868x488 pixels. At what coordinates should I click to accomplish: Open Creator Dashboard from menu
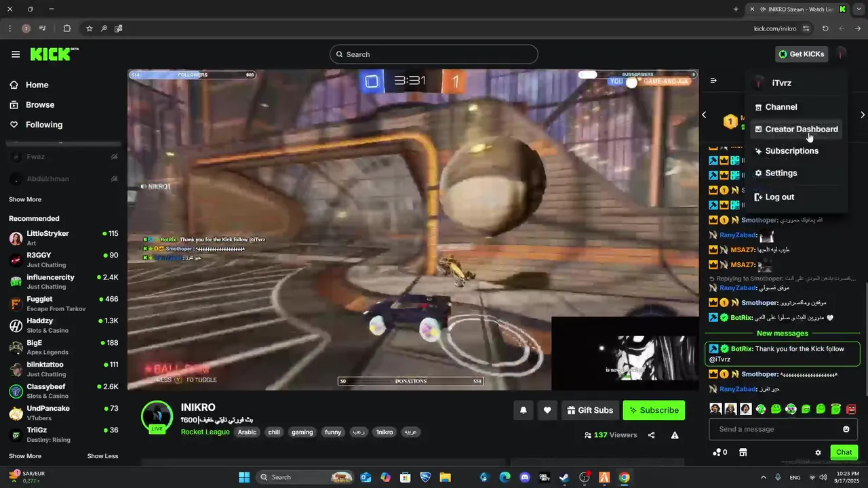(x=796, y=129)
